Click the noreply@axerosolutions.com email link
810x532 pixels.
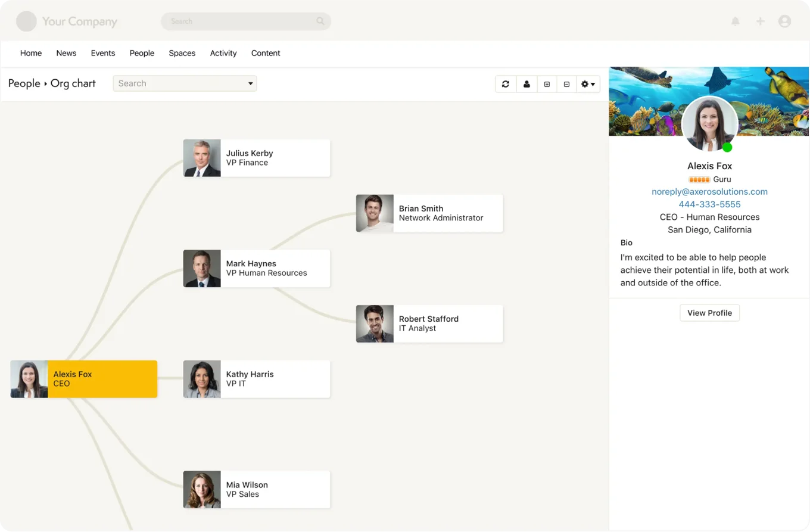pyautogui.click(x=709, y=192)
